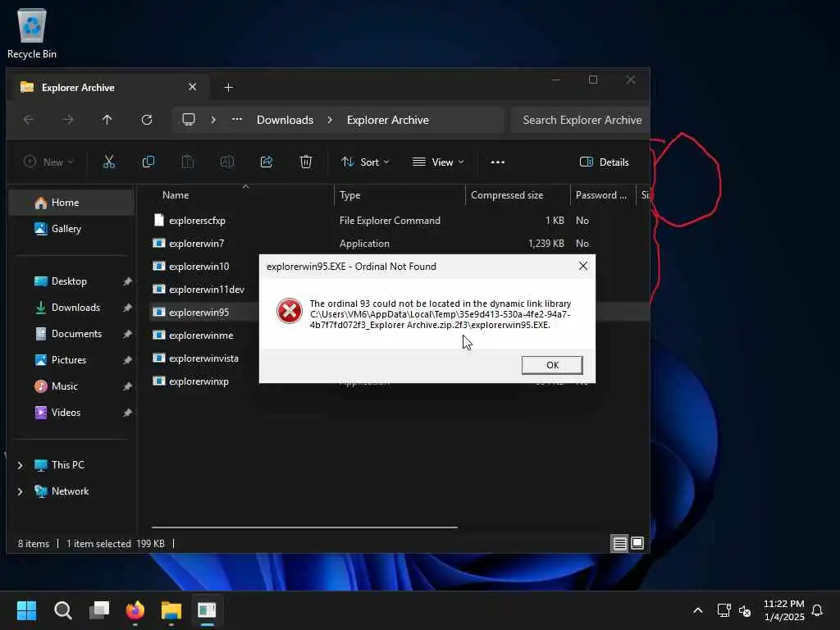The image size is (840, 630).
Task: Sort by Compressed size column header
Action: [518, 195]
